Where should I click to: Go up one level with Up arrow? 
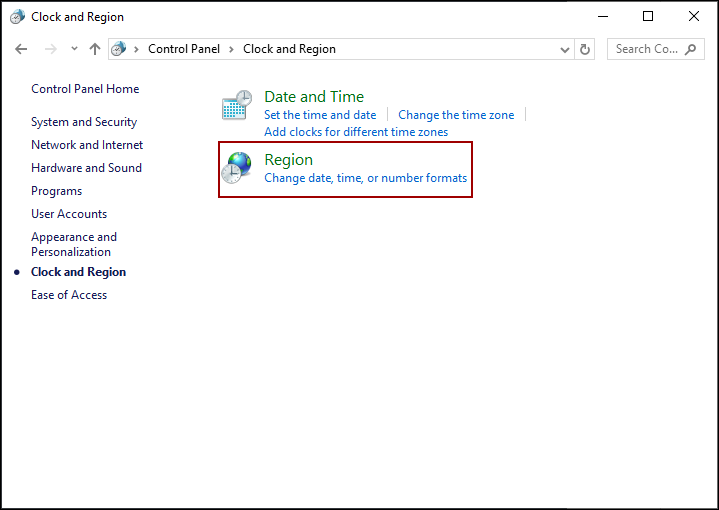tap(95, 49)
